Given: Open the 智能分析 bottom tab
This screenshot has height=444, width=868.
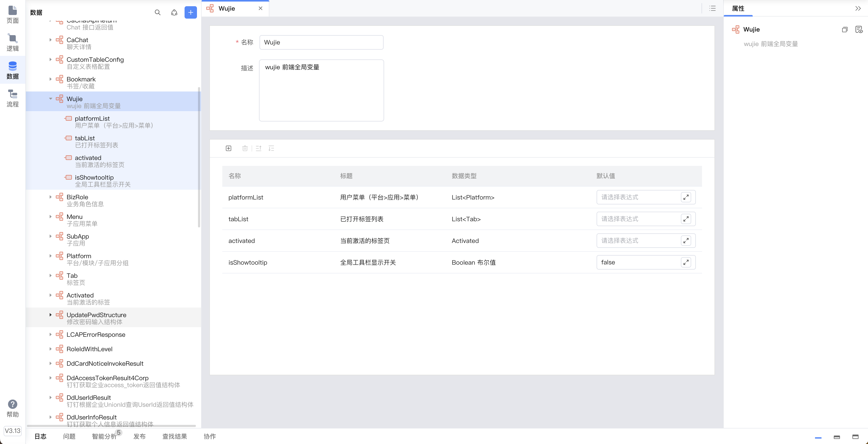Looking at the screenshot, I should (104, 436).
